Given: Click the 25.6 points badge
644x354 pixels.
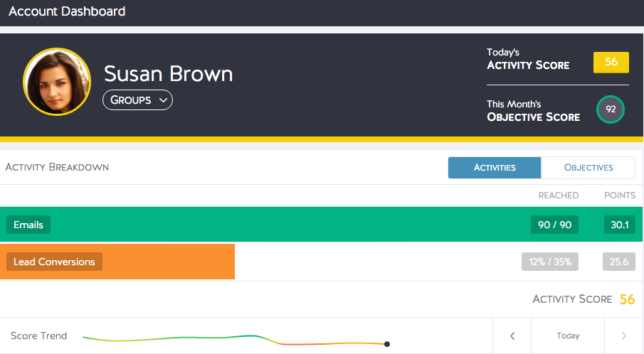Looking at the screenshot, I should pos(619,262).
